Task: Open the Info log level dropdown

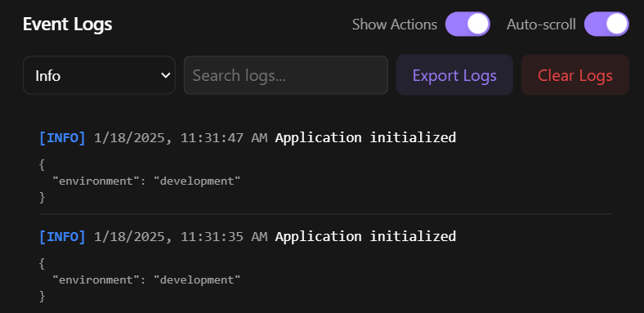Action: pyautogui.click(x=99, y=75)
